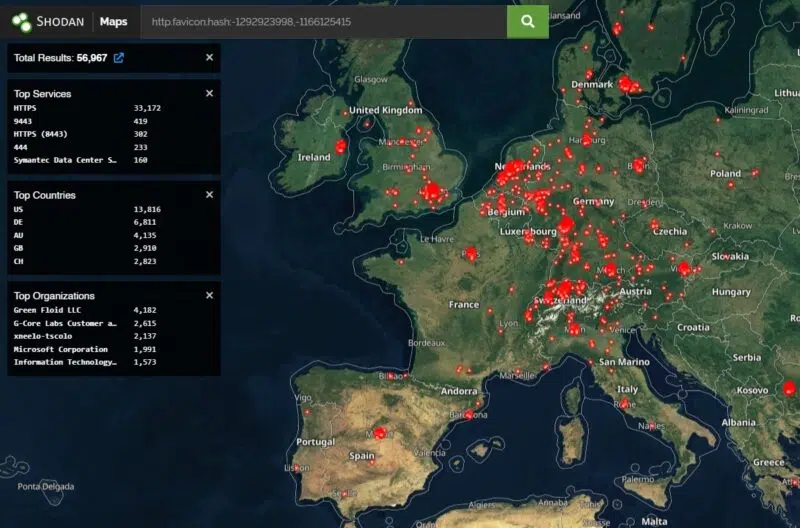The height and width of the screenshot is (528, 800).
Task: Choose DE in Top Countries list
Action: pyautogui.click(x=19, y=221)
